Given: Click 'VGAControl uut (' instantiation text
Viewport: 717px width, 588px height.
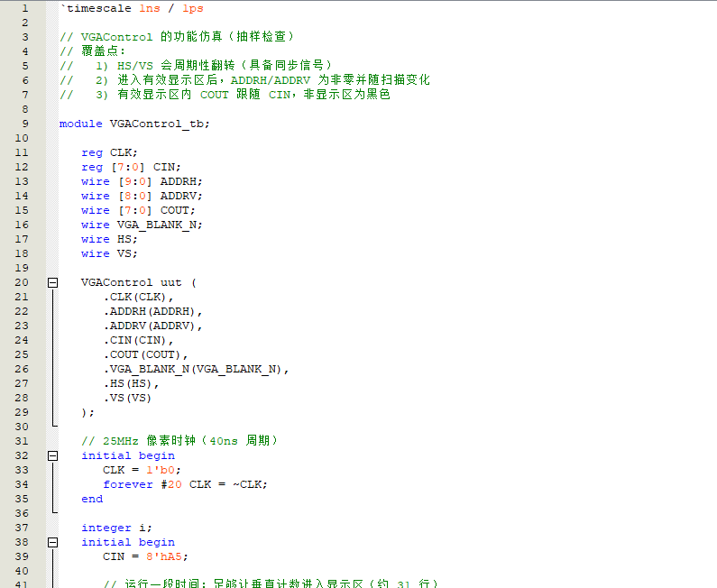Looking at the screenshot, I should 139,282.
